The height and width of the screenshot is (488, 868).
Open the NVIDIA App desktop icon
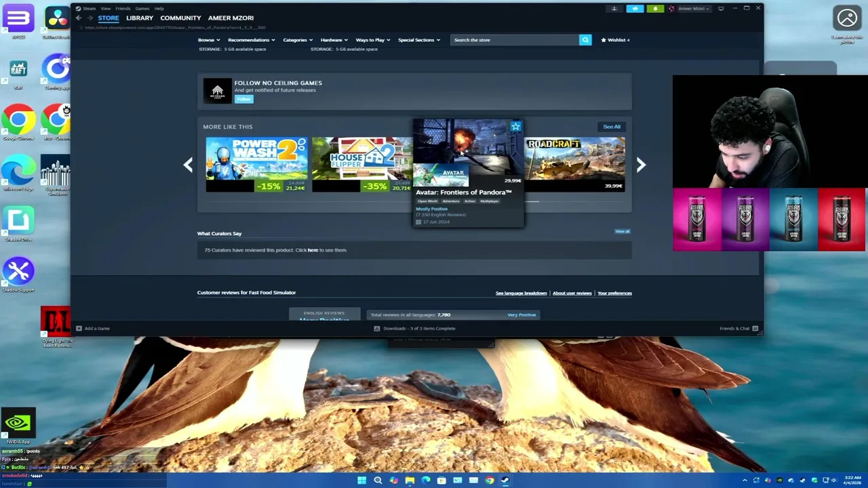coord(18,426)
